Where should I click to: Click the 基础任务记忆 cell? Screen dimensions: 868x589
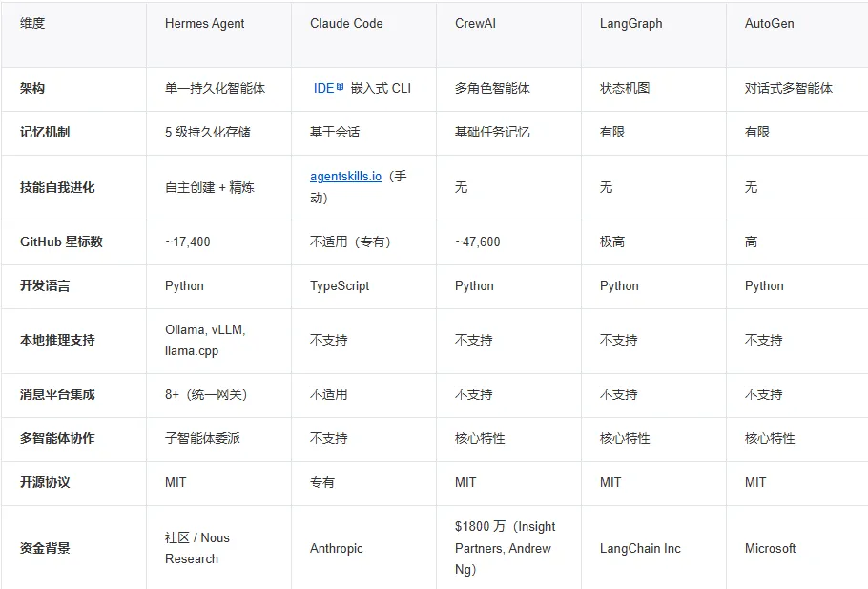tap(492, 132)
